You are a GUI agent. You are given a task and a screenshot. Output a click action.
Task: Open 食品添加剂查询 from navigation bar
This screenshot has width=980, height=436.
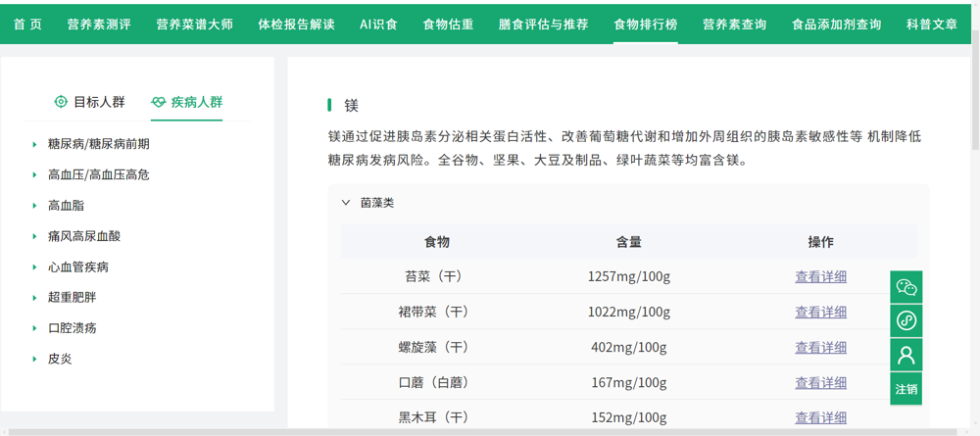coord(836,24)
